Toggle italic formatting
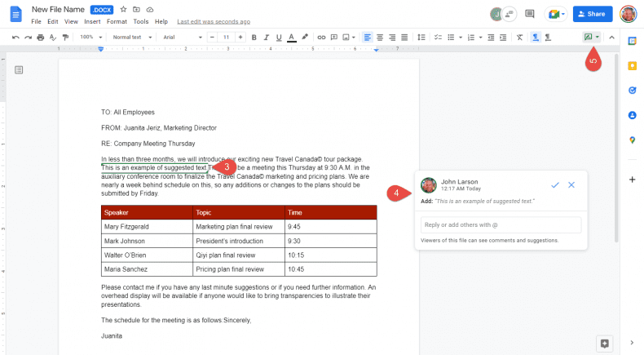644x355 pixels. click(x=267, y=38)
